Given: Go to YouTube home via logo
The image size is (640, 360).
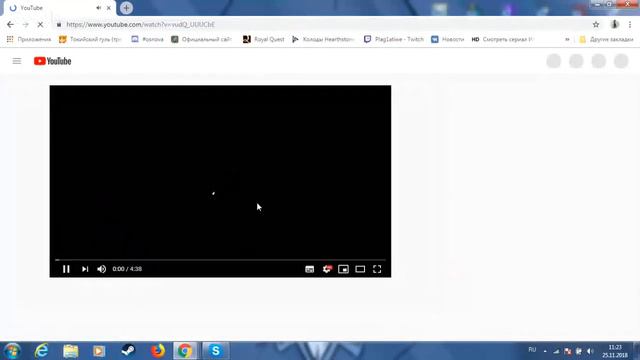Looking at the screenshot, I should [52, 61].
